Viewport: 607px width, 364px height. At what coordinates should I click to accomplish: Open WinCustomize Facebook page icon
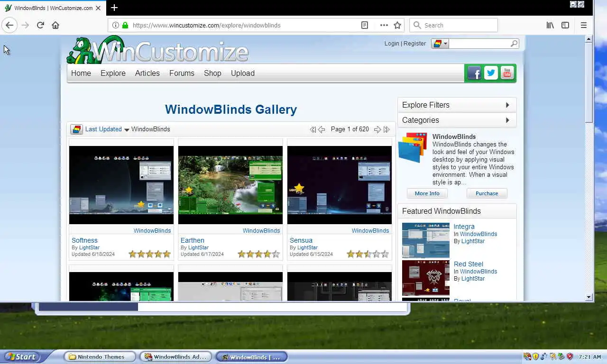(474, 73)
